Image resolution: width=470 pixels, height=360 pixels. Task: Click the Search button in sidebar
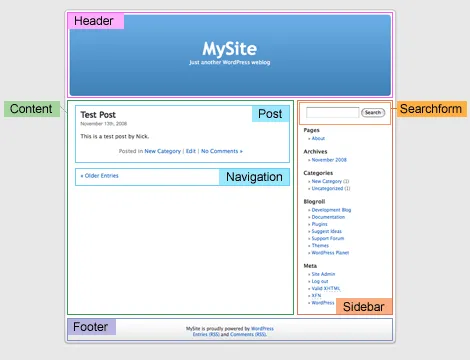pos(373,113)
